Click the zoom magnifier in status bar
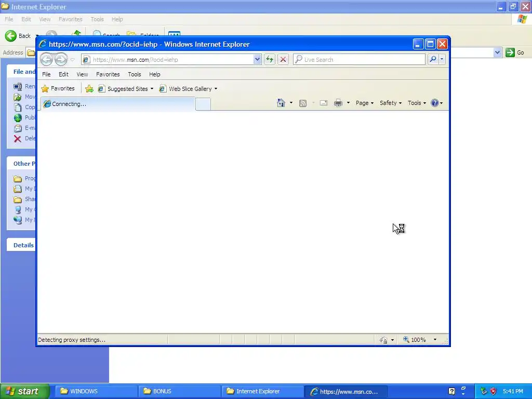 (406, 339)
